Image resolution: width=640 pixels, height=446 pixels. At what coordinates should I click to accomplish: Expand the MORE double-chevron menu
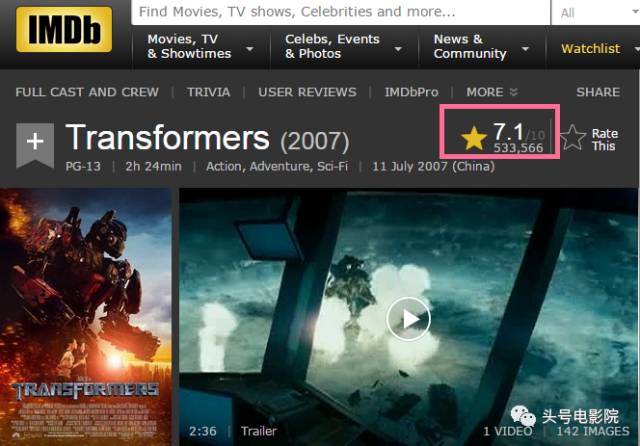pyautogui.click(x=492, y=92)
